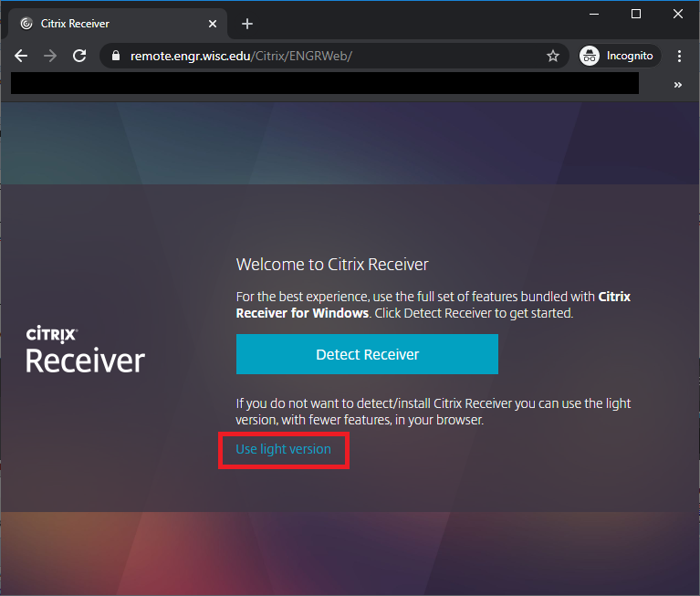The image size is (700, 596).
Task: Minimize the browser window
Action: point(594,15)
